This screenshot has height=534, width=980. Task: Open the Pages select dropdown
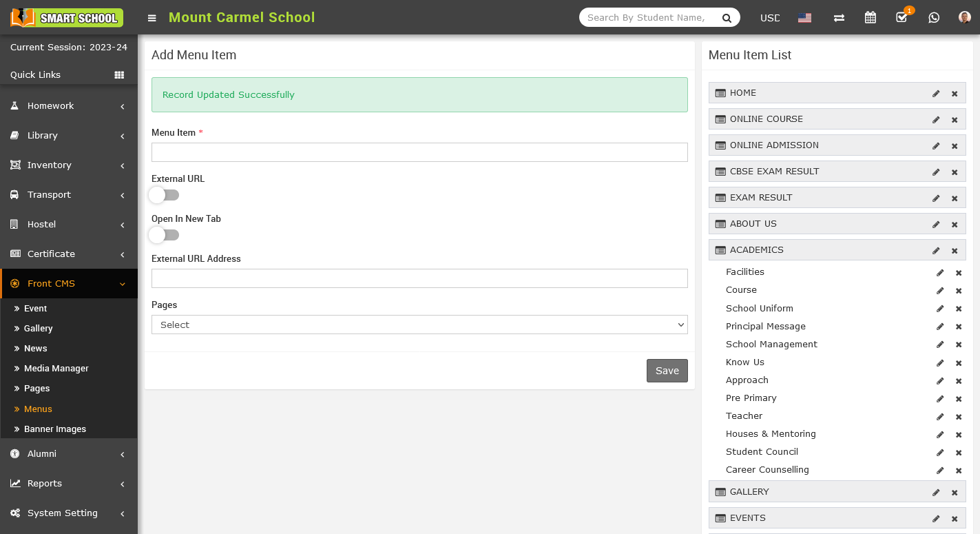pyautogui.click(x=419, y=325)
